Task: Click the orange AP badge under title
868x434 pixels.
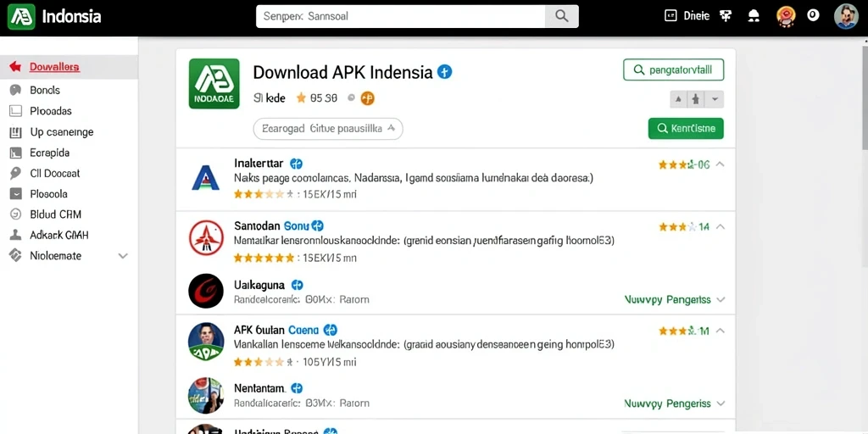Action: [x=368, y=98]
